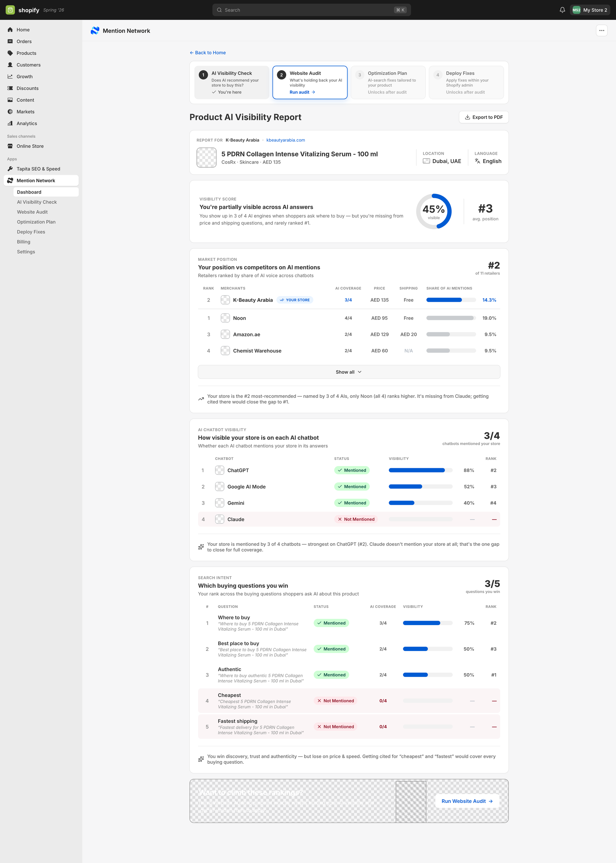This screenshot has width=616, height=863.
Task: Click the banner image thumbnail
Action: pyautogui.click(x=411, y=802)
